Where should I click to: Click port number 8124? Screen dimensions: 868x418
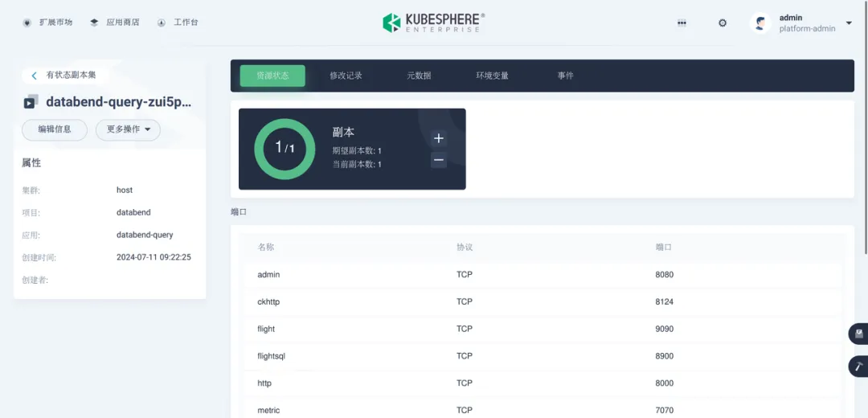(x=665, y=301)
